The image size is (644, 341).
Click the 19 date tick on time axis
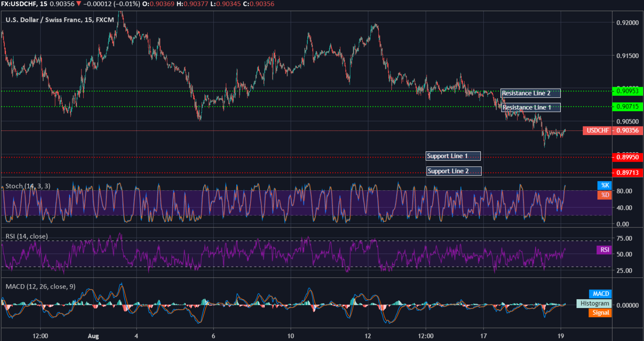pos(561,336)
